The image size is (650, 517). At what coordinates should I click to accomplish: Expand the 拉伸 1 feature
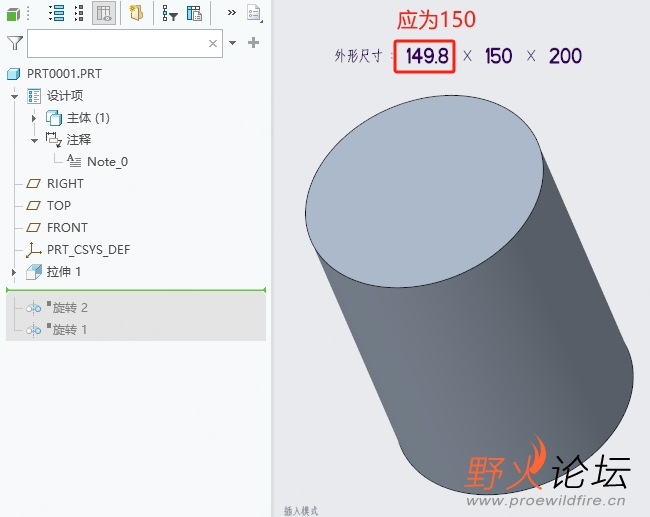point(14,272)
